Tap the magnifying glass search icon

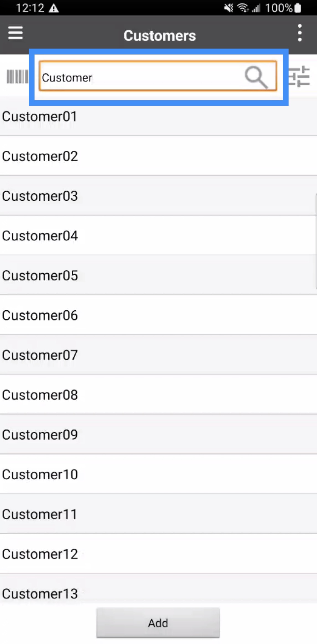pos(256,77)
